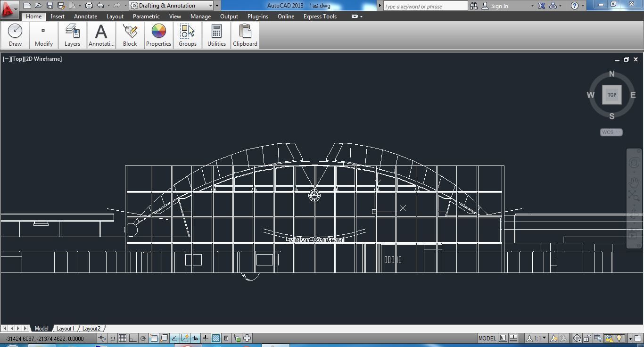This screenshot has height=347, width=644.
Task: Switch to the Layout2 tab
Action: coord(91,328)
